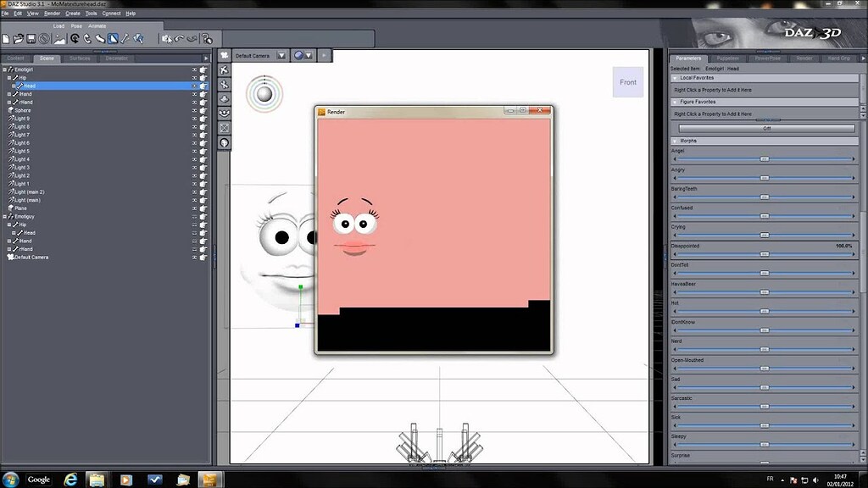This screenshot has width=868, height=488.
Task: Click the Undo icon in the toolbar
Action: click(x=177, y=39)
